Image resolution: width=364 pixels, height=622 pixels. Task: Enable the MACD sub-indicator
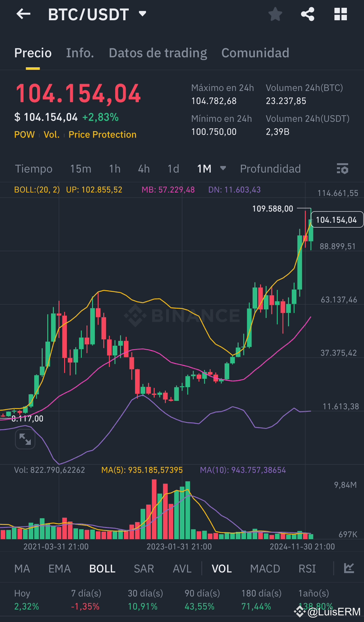click(265, 568)
